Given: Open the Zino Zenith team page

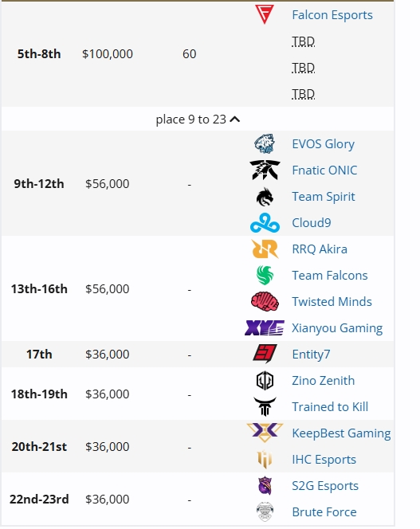Looking at the screenshot, I should point(323,381).
